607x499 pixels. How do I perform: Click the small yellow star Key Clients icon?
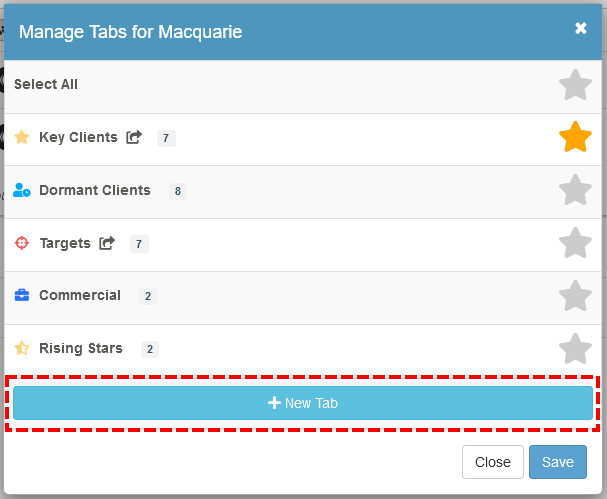point(22,137)
